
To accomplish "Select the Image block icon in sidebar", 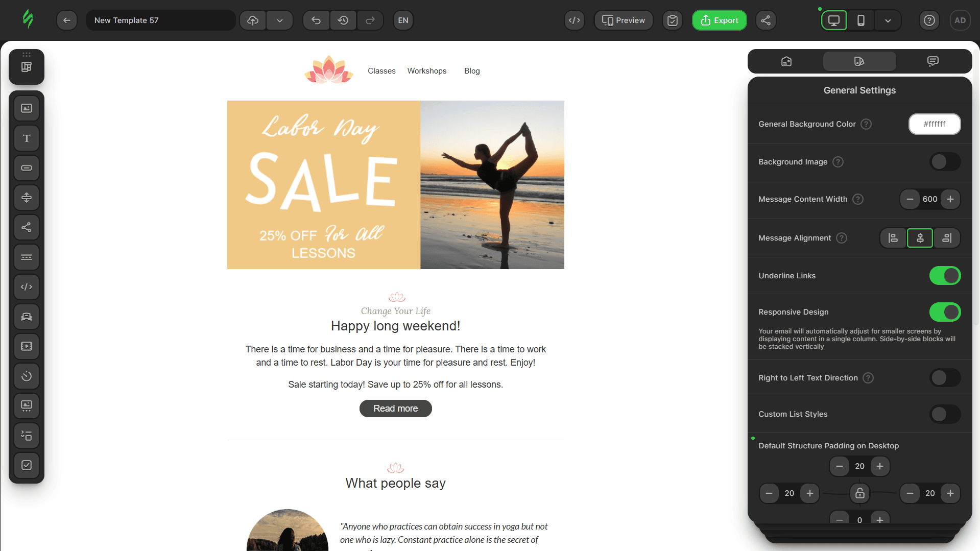I will 27,108.
